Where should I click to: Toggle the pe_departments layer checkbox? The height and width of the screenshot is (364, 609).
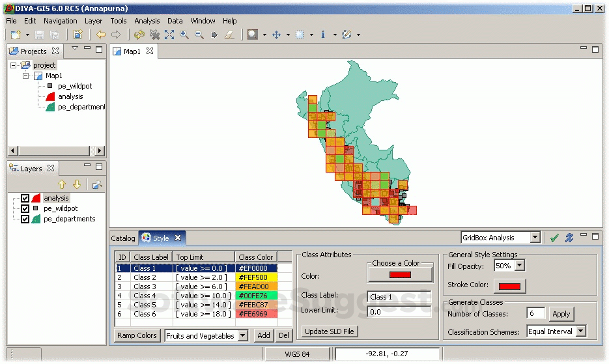[25, 219]
